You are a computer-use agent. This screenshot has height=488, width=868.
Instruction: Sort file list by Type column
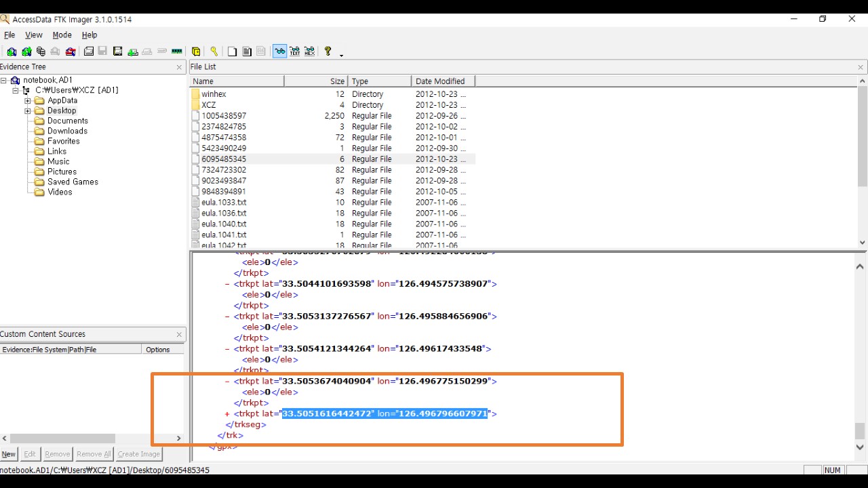[x=380, y=81]
